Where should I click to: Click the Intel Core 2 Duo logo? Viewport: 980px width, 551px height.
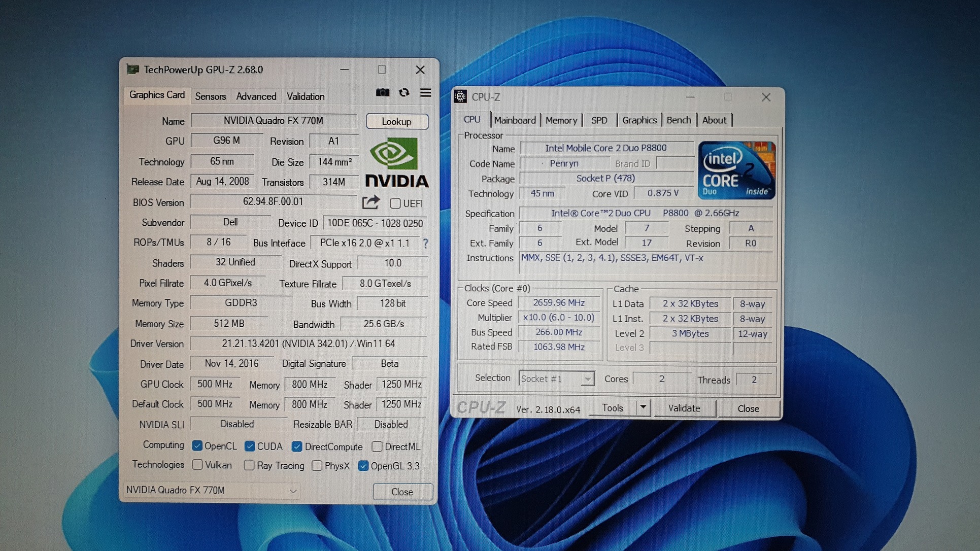736,170
